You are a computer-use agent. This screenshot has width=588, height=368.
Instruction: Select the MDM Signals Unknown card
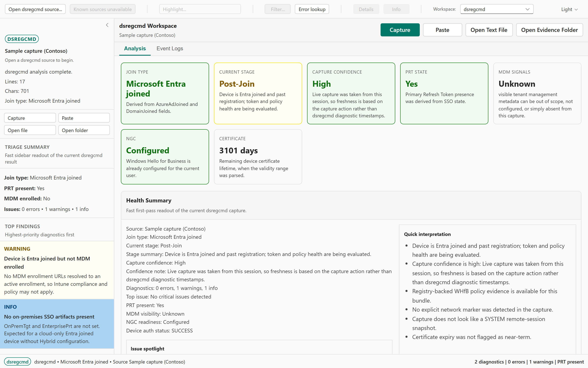coord(537,93)
